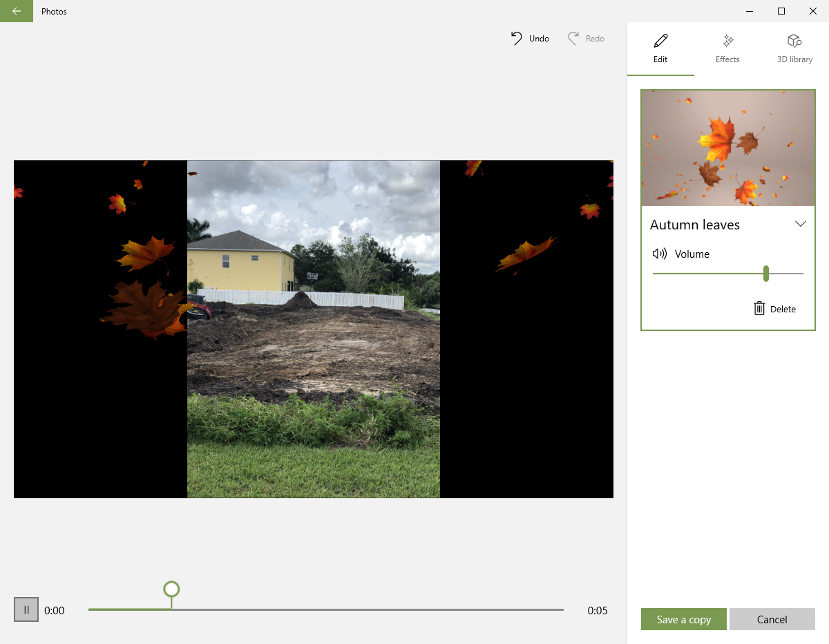Screen dimensions: 829x644
Task: Click Save a copy button
Action: [683, 619]
